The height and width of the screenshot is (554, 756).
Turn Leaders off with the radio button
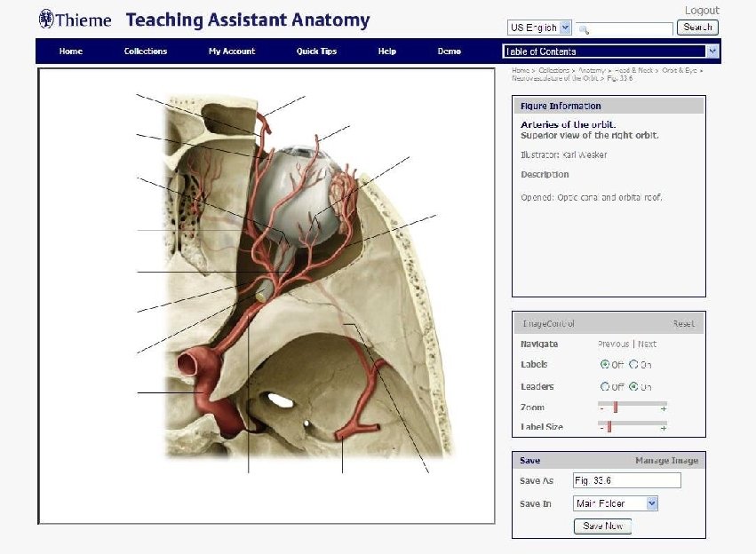pos(605,386)
